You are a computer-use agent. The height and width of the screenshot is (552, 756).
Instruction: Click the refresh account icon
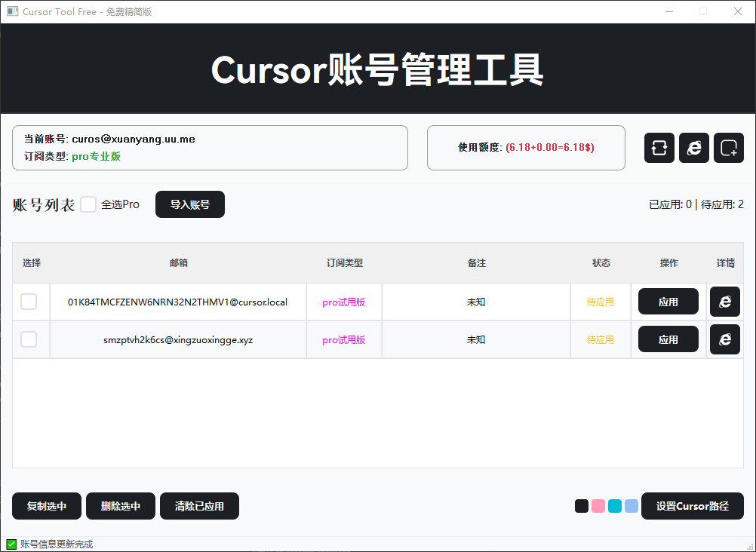(x=659, y=148)
